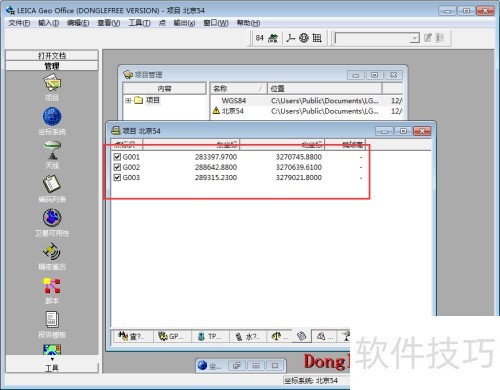
Task: Click the Cartesian axes toolbar icon
Action: pyautogui.click(x=291, y=38)
